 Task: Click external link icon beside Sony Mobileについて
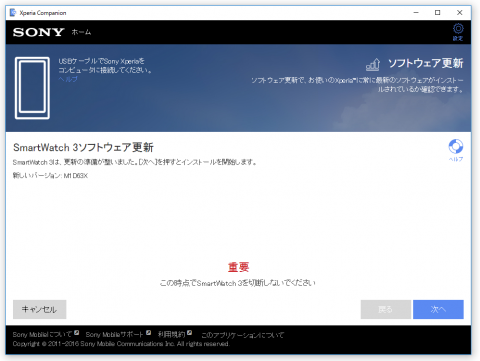point(77,332)
